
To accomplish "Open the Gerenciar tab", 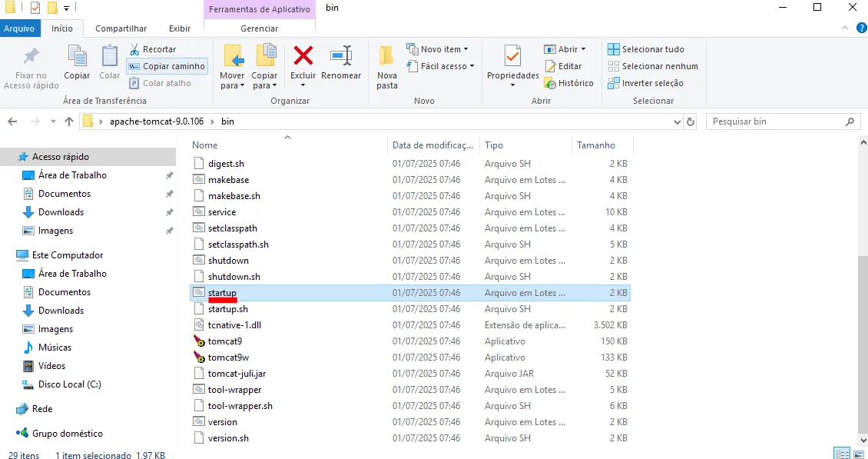I will [260, 28].
